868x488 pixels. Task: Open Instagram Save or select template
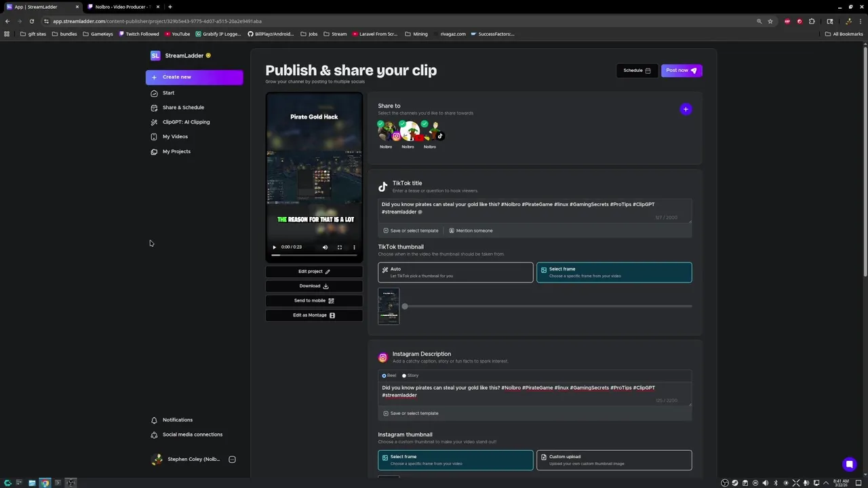coord(411,413)
